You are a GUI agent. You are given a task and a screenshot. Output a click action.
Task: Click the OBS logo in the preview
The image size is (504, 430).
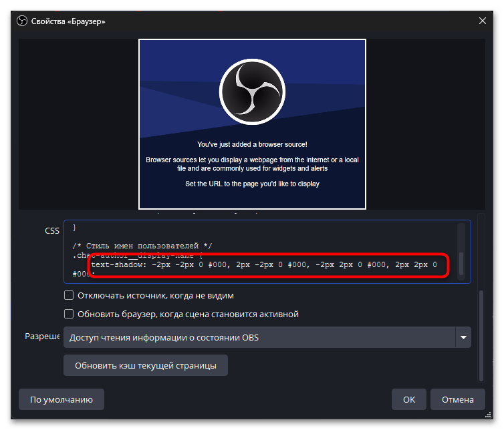tap(252, 91)
